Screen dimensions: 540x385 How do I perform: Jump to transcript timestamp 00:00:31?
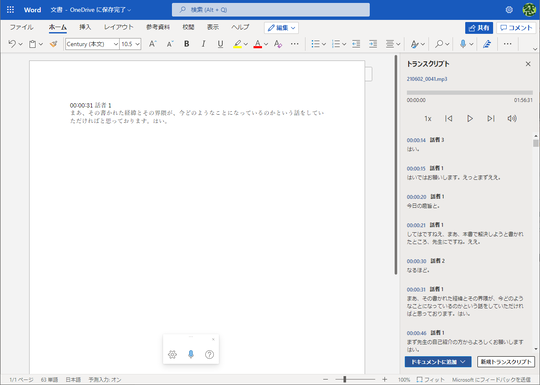pyautogui.click(x=416, y=290)
